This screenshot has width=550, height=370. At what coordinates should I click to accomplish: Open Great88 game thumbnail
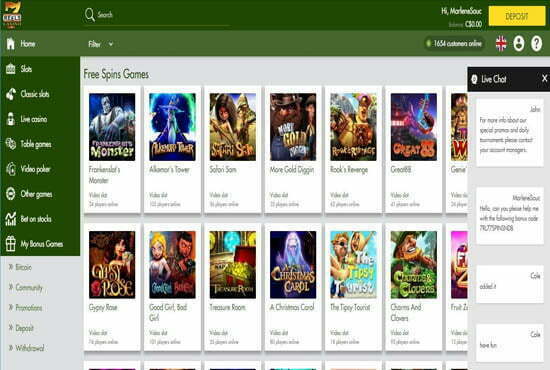click(414, 127)
